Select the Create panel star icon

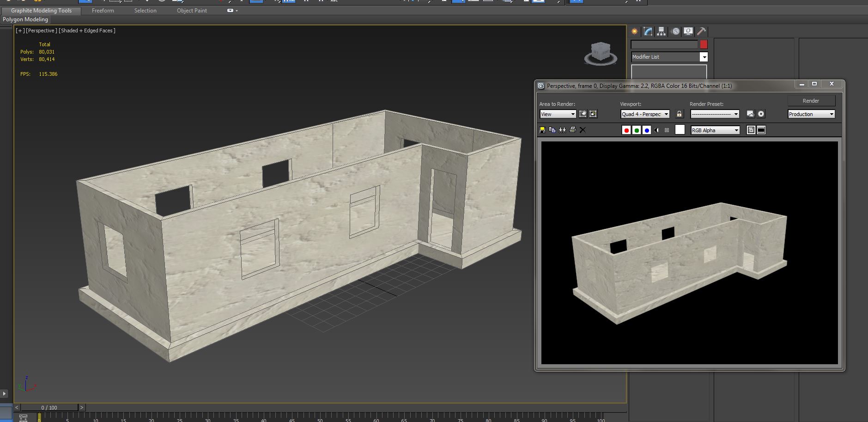pos(635,31)
